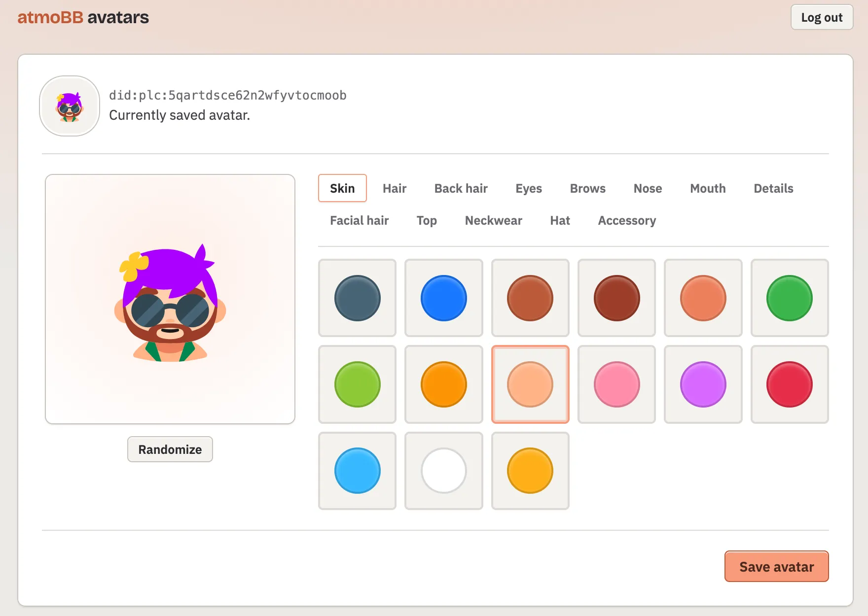Viewport: 868px width, 616px height.
Task: Select the slate gray skin color
Action: 357,298
